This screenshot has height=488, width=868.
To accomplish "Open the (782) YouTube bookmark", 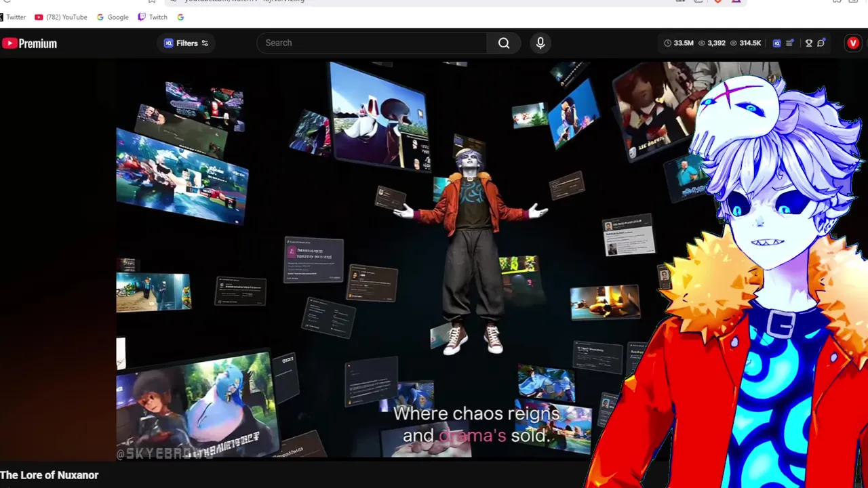I will (x=61, y=17).
